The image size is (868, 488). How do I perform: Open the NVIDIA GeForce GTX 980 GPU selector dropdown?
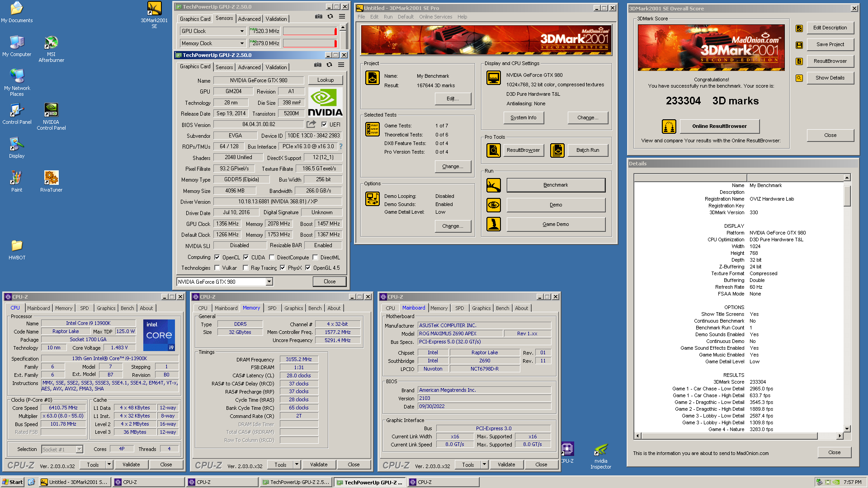[269, 282]
